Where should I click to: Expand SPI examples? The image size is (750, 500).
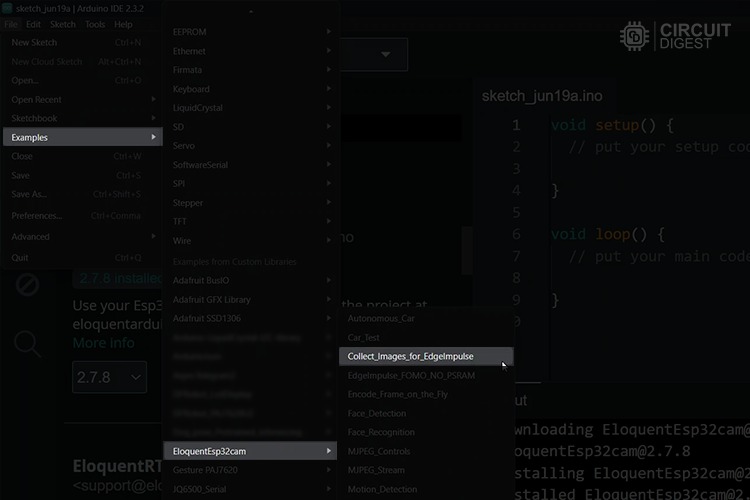point(250,184)
